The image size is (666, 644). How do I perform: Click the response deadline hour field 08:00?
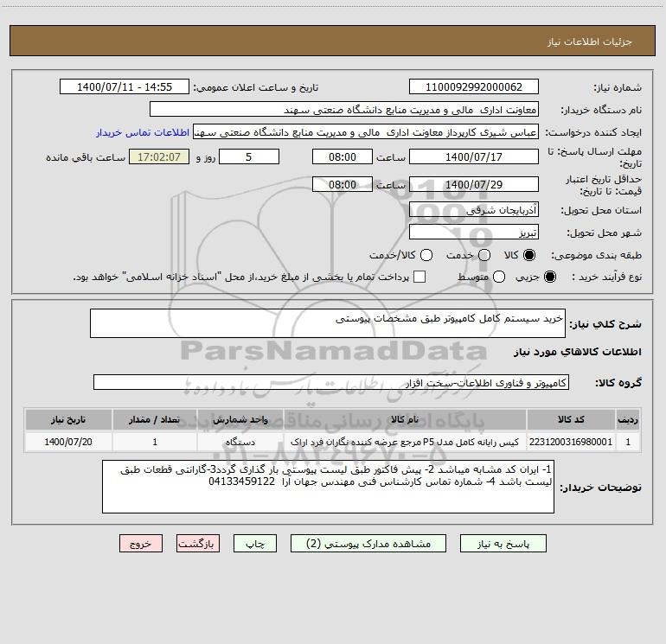[343, 157]
